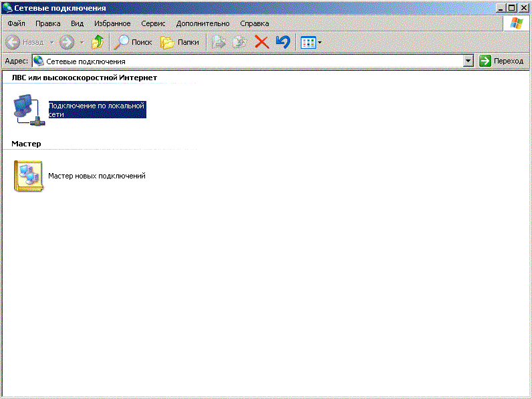Click the Мастер group header
Viewport: 532px width, 399px height.
click(26, 144)
